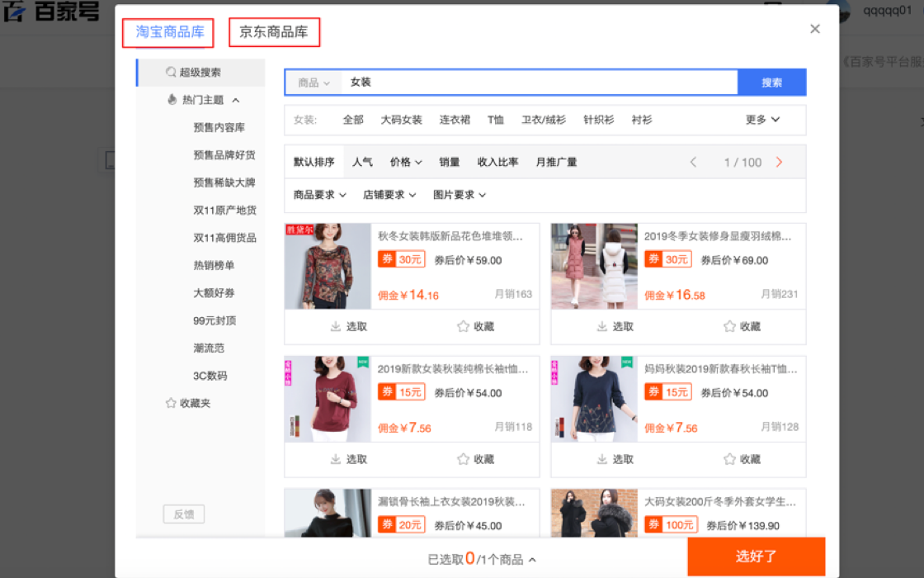Click download icon on 妈妈秋装2019 product
This screenshot has height=578, width=924.
pyautogui.click(x=601, y=459)
